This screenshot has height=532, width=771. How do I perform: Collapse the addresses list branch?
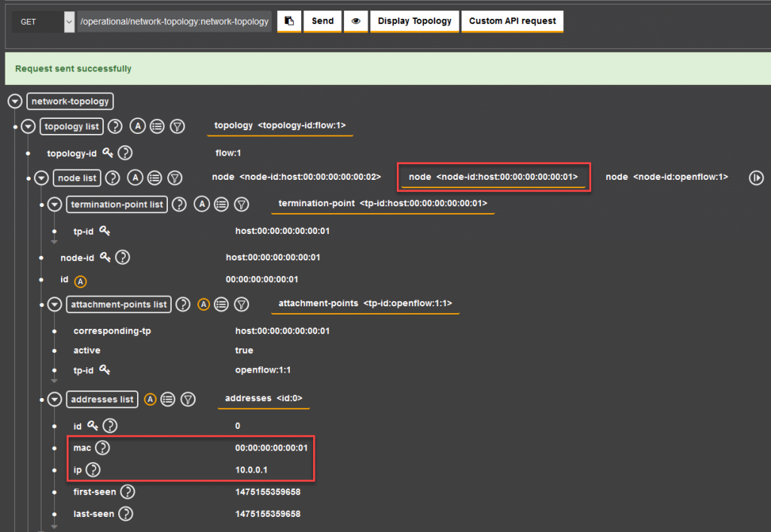(53, 399)
